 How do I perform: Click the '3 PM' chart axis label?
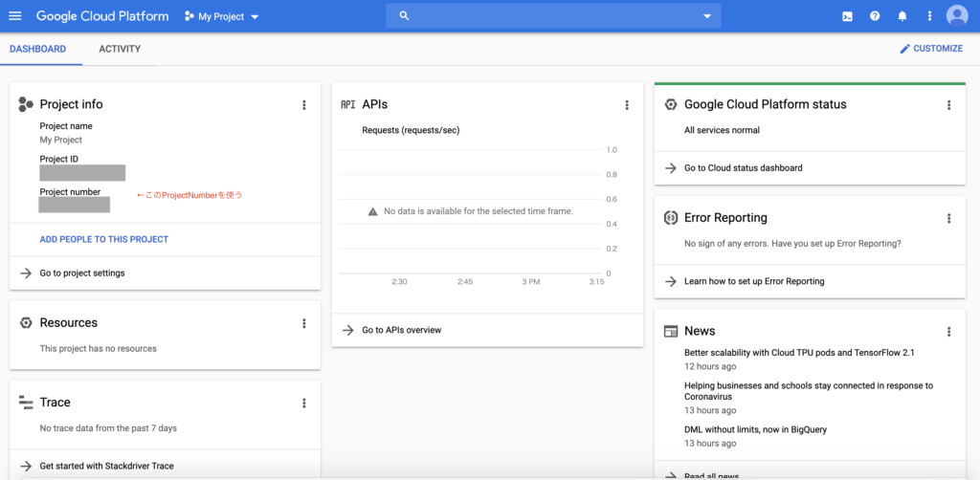[x=530, y=281]
